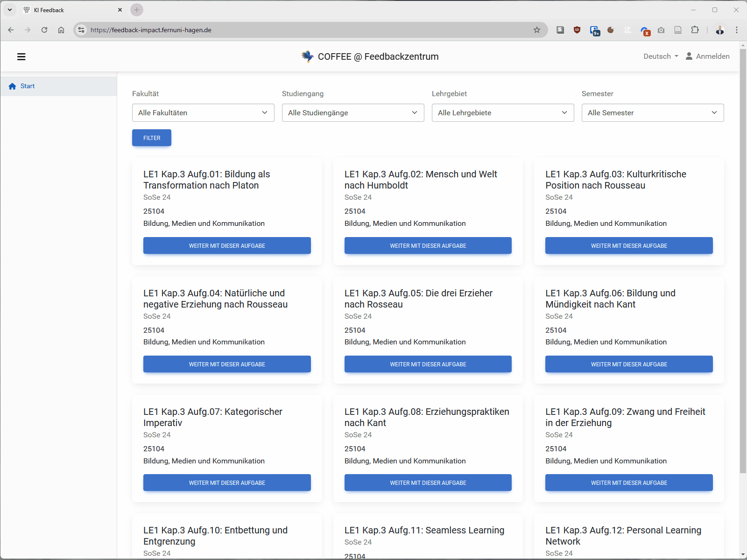This screenshot has width=747, height=560.
Task: Select the Start home icon in the sidebar
Action: (x=12, y=86)
